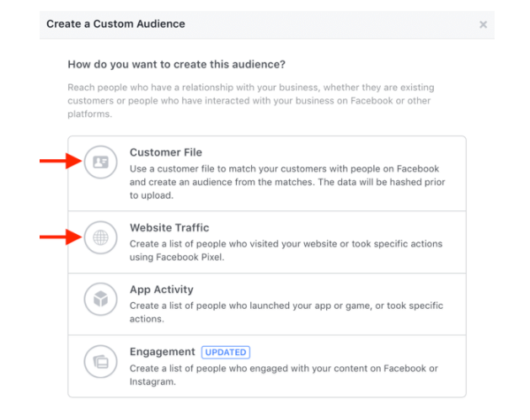Click the App Activity cube icon

[x=101, y=299]
